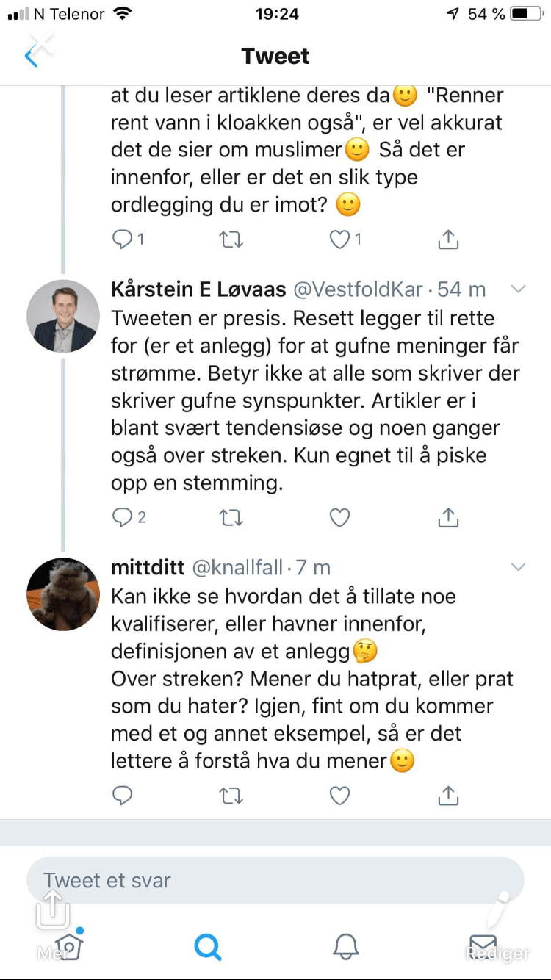Share Kårstein E Løvaas's tweet
This screenshot has width=551, height=980.
coord(448,518)
